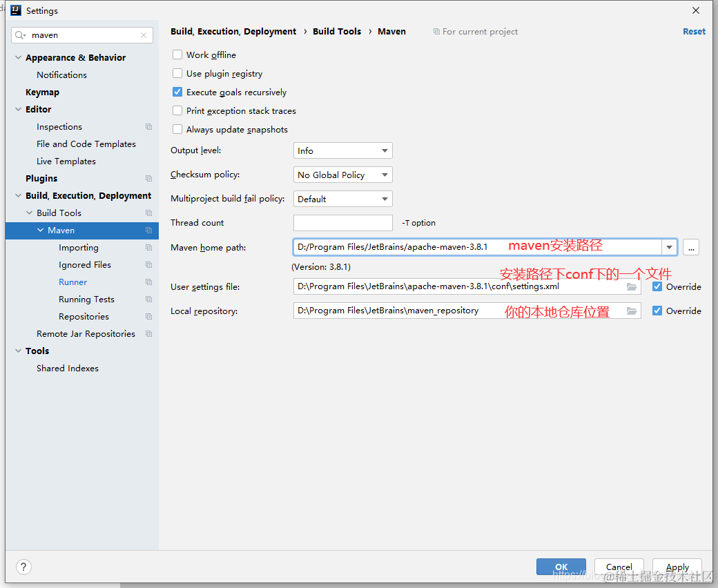This screenshot has width=718, height=588.
Task: Browse folder icon for User settings file
Action: point(632,287)
